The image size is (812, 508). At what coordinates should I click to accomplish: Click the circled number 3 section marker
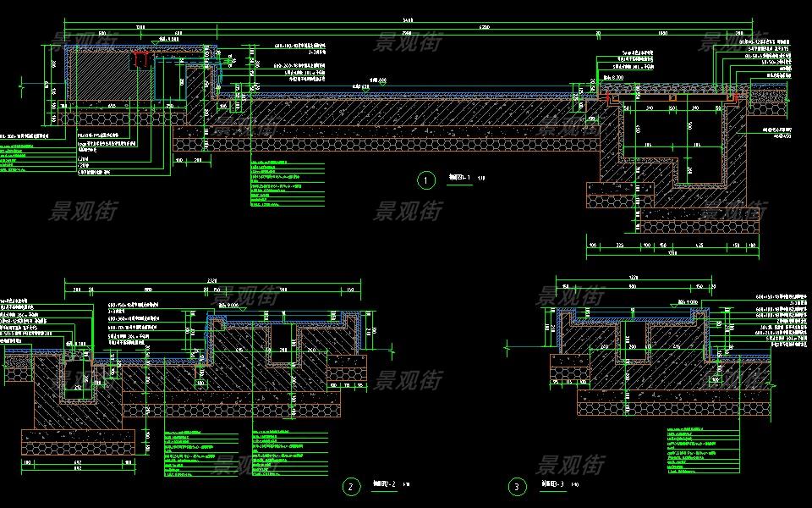[516, 487]
